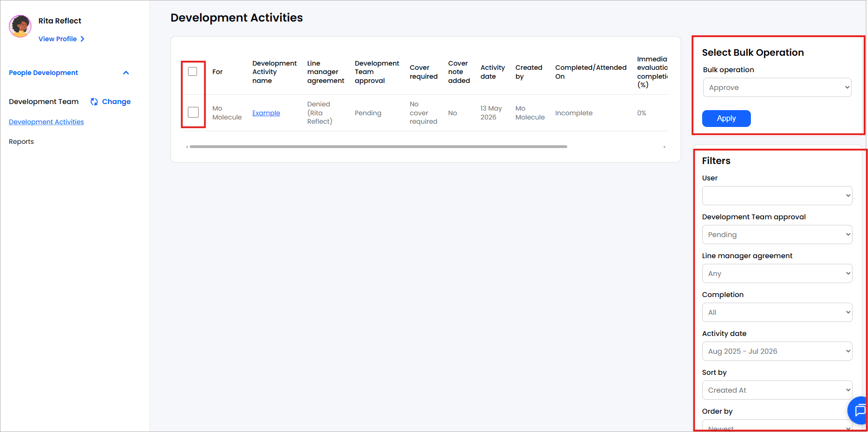
Task: Click the 'Development Team' sidebar label
Action: pos(44,102)
